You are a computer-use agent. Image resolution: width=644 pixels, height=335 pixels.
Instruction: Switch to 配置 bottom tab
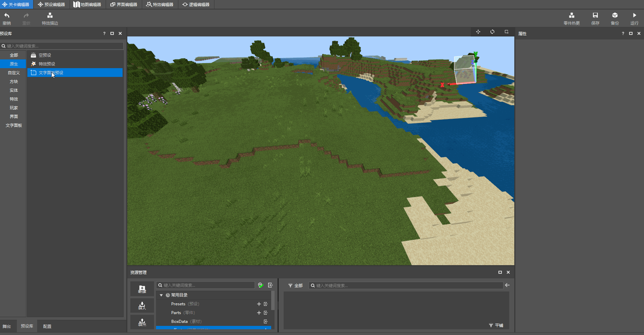pyautogui.click(x=47, y=326)
